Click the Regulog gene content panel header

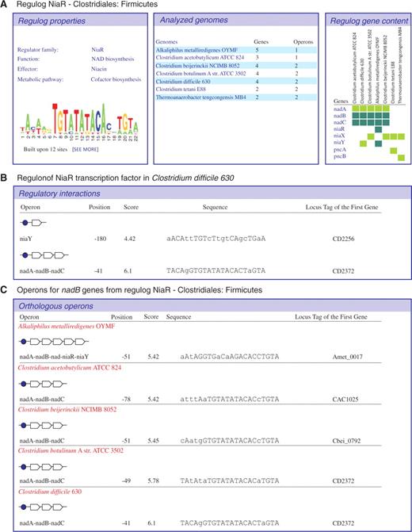368,21
